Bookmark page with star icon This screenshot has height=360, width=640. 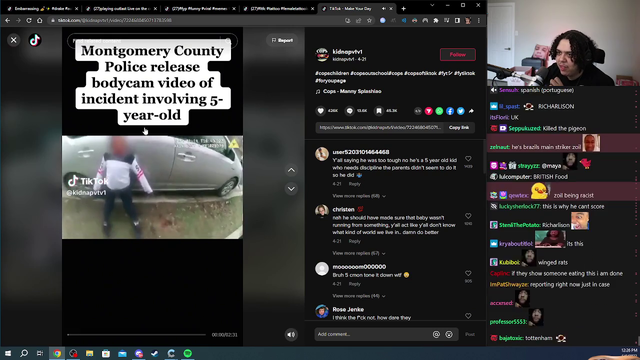tap(369, 20)
